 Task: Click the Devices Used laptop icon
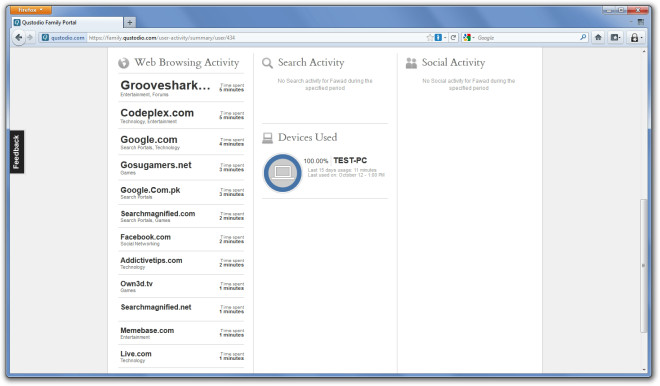pos(267,138)
